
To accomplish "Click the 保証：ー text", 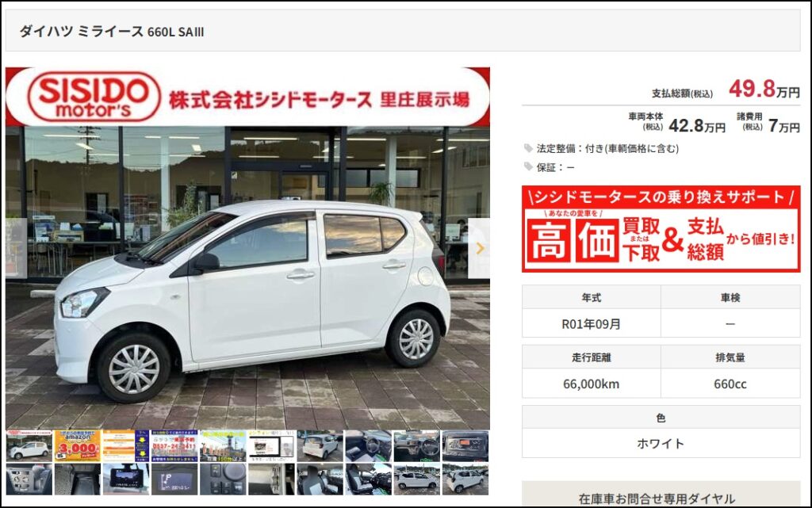I will tap(555, 167).
